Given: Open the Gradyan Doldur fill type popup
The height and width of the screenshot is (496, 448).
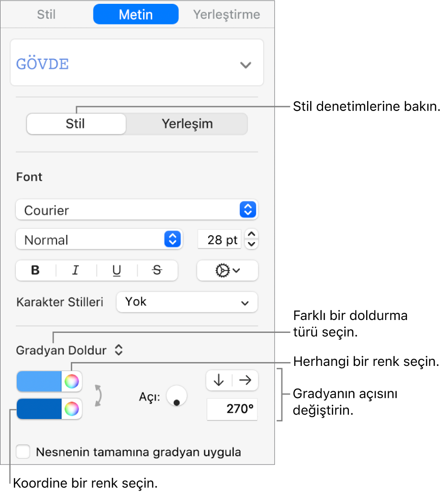Looking at the screenshot, I should click(x=69, y=350).
